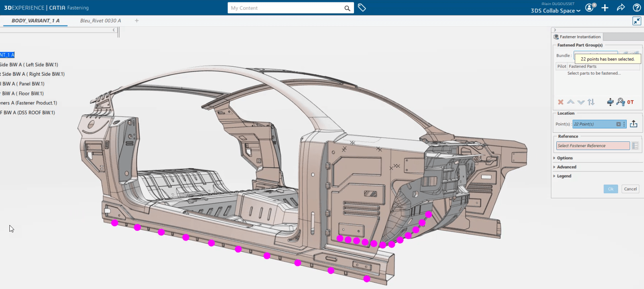Select the highlighted root tree node
Image resolution: width=644 pixels, height=289 pixels.
7,55
